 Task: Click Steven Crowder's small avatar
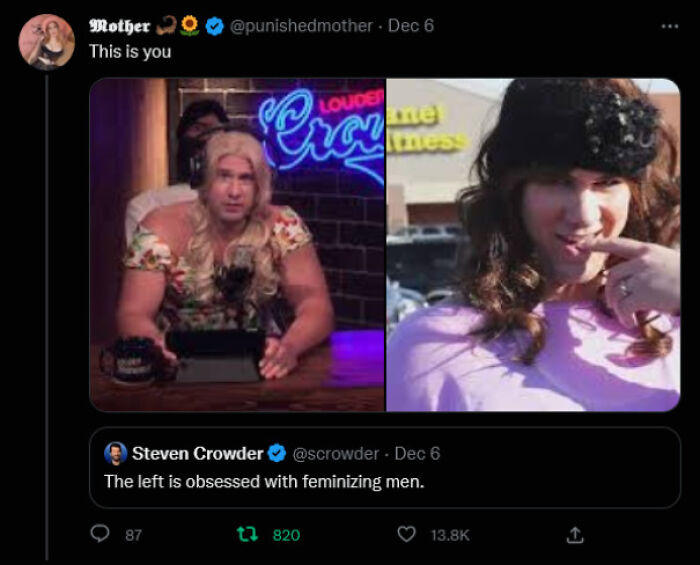pyautogui.click(x=116, y=454)
